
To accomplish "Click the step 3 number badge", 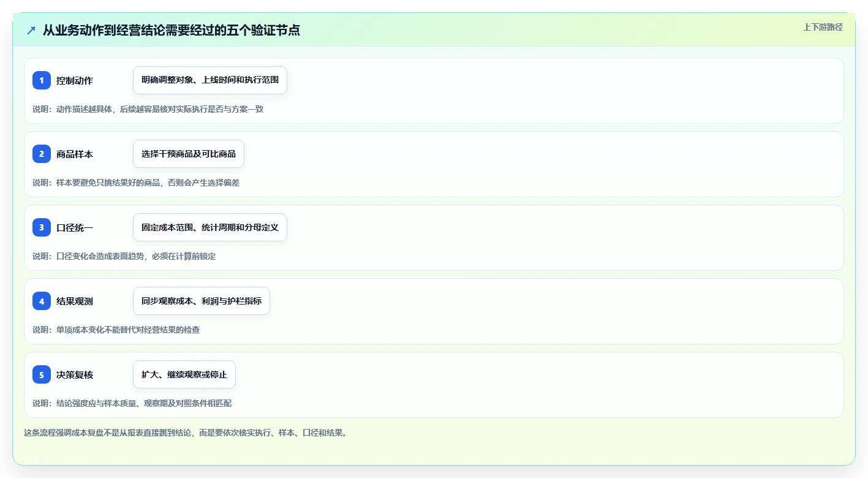I will 42,227.
